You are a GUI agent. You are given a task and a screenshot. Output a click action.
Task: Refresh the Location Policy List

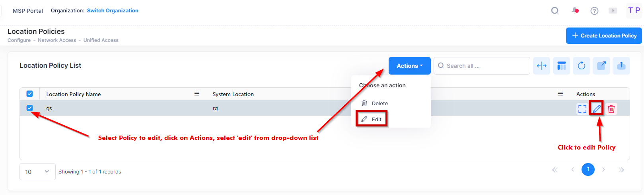pos(581,66)
